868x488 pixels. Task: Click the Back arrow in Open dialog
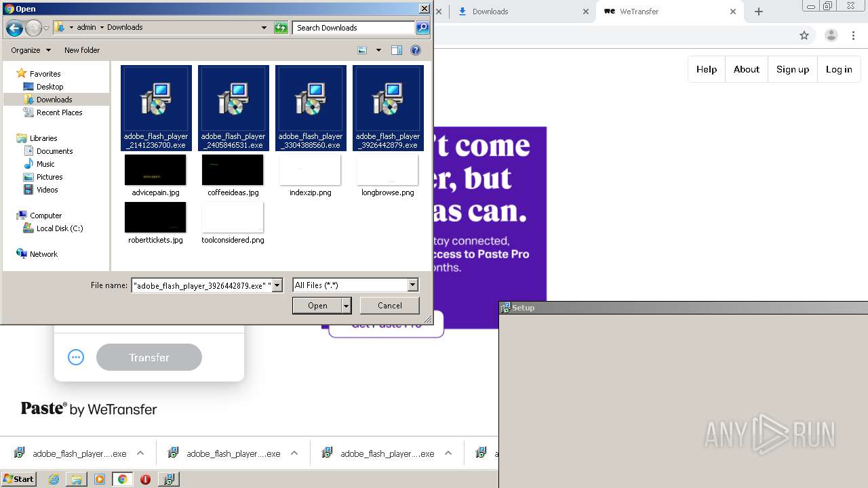tap(14, 28)
